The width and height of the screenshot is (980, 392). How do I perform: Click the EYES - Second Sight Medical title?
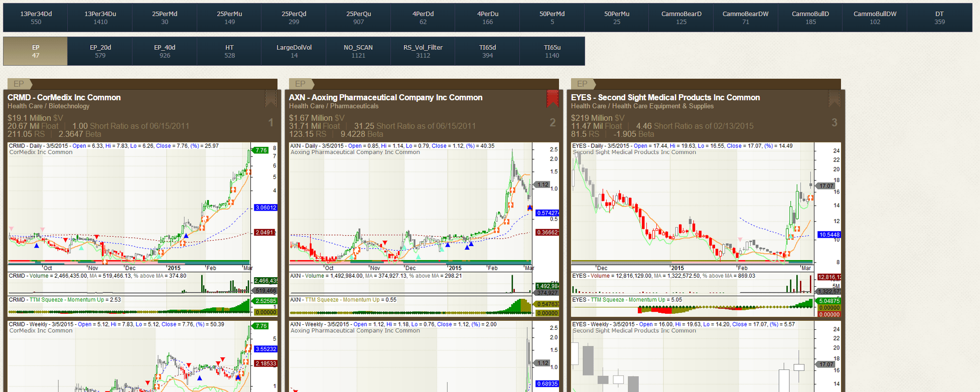tap(665, 97)
